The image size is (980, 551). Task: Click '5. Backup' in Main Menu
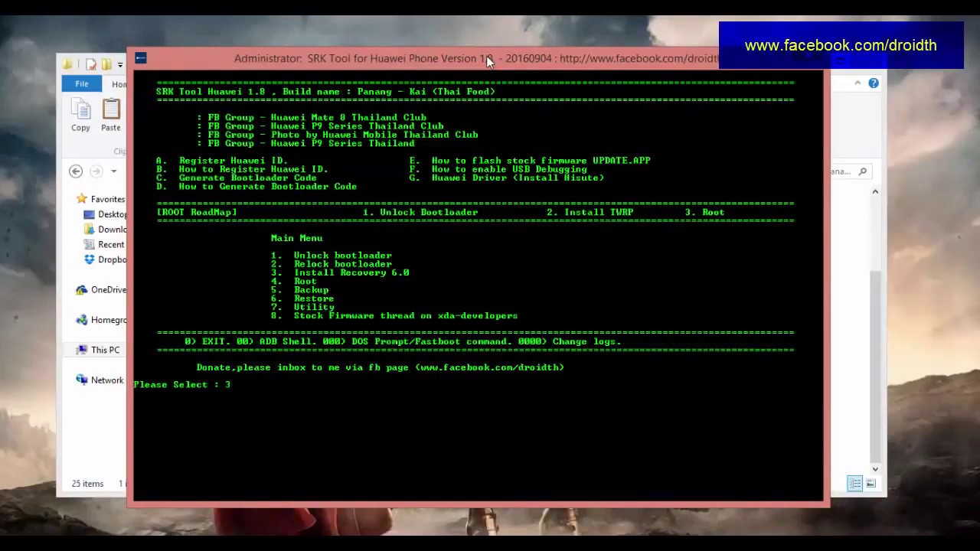coord(300,290)
